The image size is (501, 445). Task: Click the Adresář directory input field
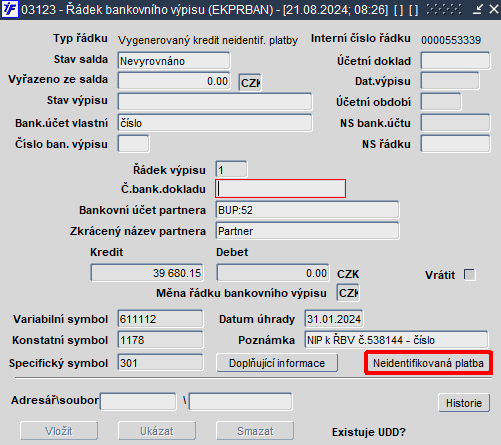[x=138, y=401]
